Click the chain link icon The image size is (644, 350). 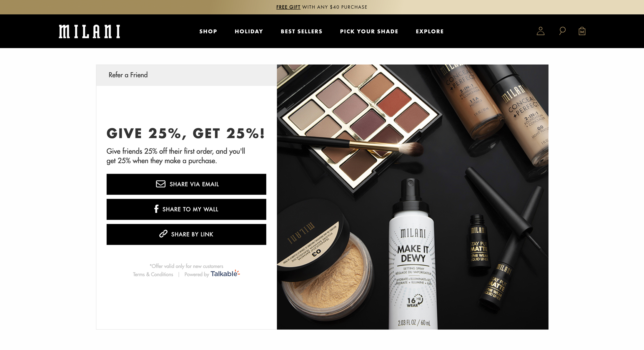(x=163, y=234)
